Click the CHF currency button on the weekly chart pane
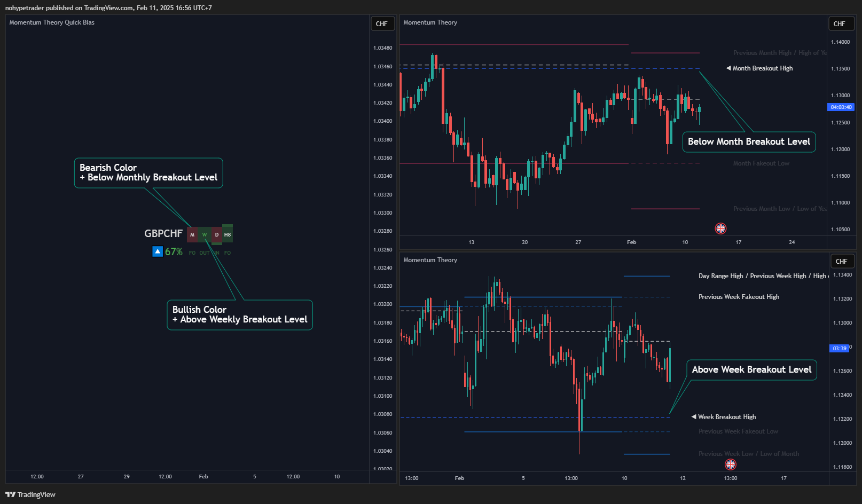Image resolution: width=862 pixels, height=504 pixels. (842, 261)
